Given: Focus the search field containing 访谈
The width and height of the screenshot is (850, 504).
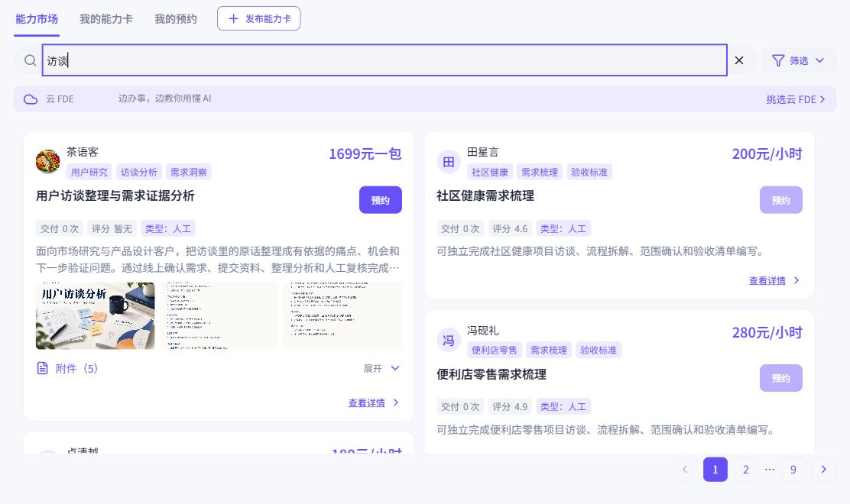Looking at the screenshot, I should pos(384,60).
